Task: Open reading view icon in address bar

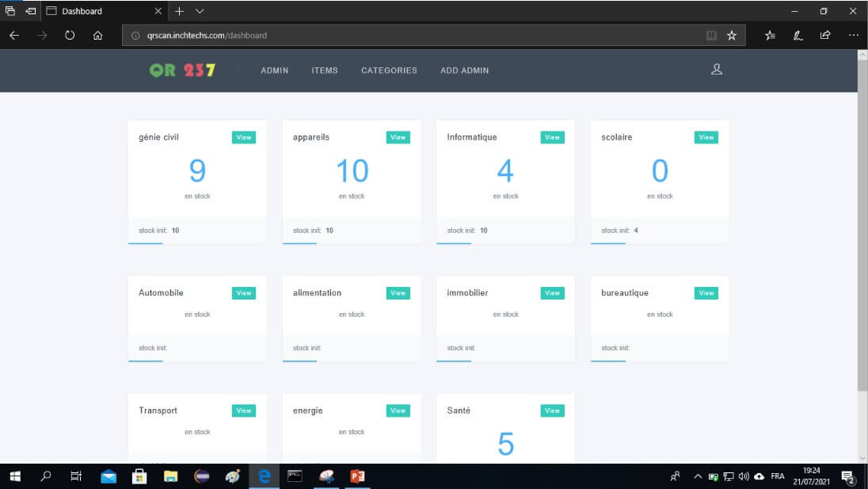Action: point(711,35)
